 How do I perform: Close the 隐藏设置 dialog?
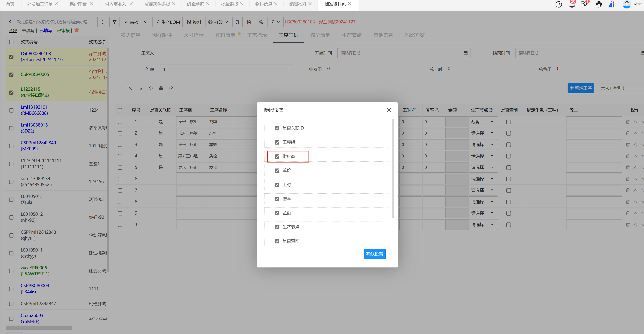(388, 110)
